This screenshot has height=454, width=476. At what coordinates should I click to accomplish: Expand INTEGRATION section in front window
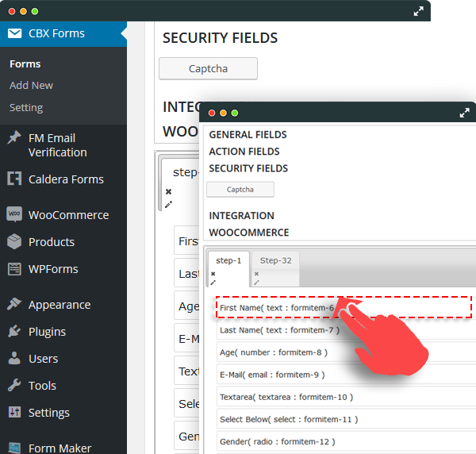(241, 216)
